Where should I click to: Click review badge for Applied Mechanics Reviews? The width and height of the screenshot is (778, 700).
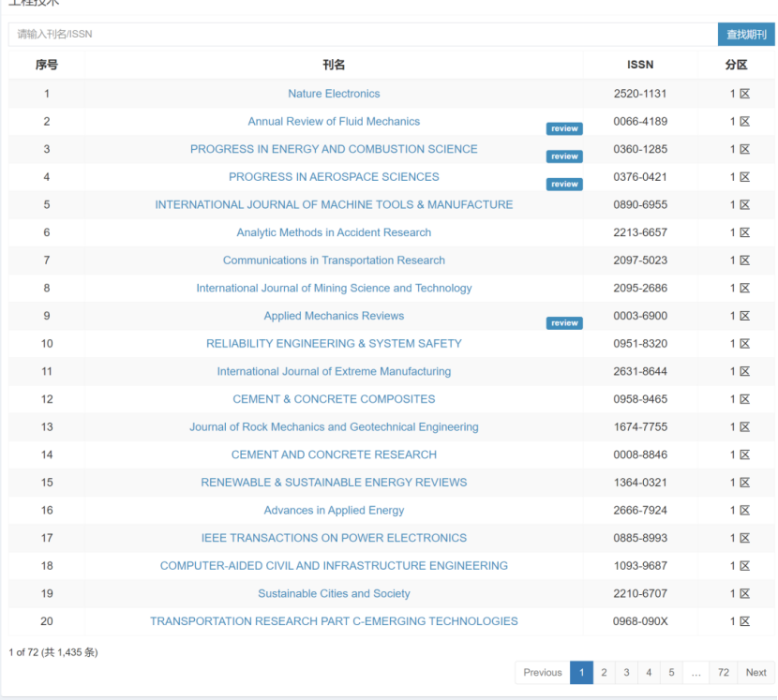pos(564,323)
